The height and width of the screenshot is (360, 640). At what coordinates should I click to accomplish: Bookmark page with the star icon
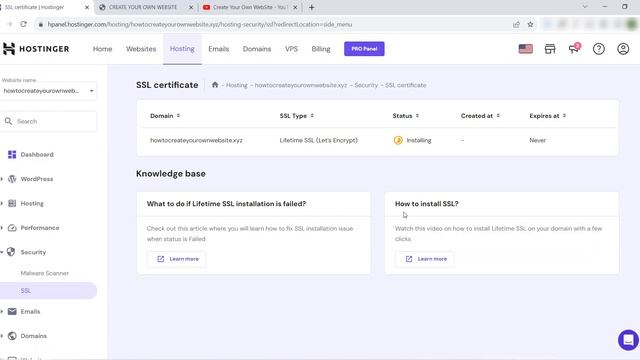[530, 24]
